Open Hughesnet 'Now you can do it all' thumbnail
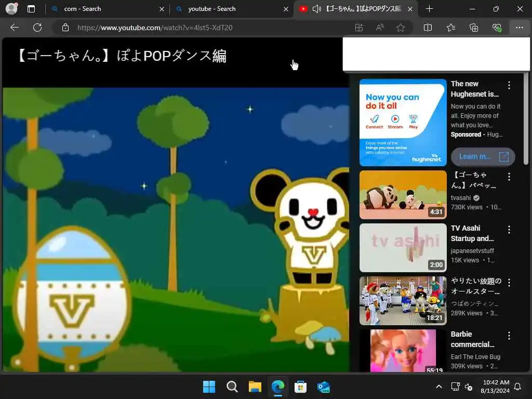 click(x=403, y=123)
